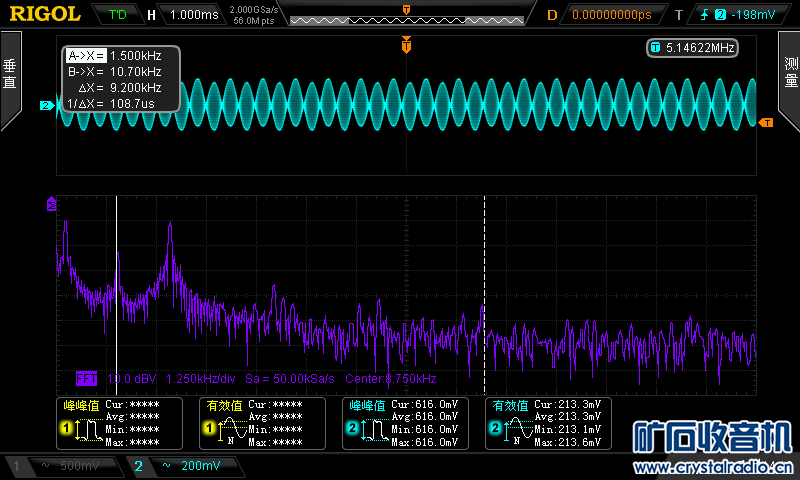
Task: Click the solid white cursor A line
Action: point(116,295)
